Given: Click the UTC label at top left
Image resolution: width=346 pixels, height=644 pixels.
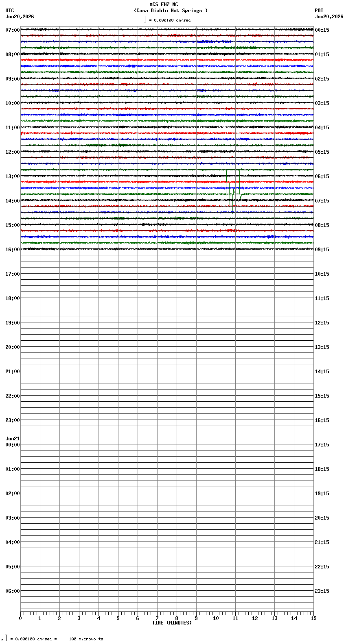Looking at the screenshot, I should [x=10, y=11].
